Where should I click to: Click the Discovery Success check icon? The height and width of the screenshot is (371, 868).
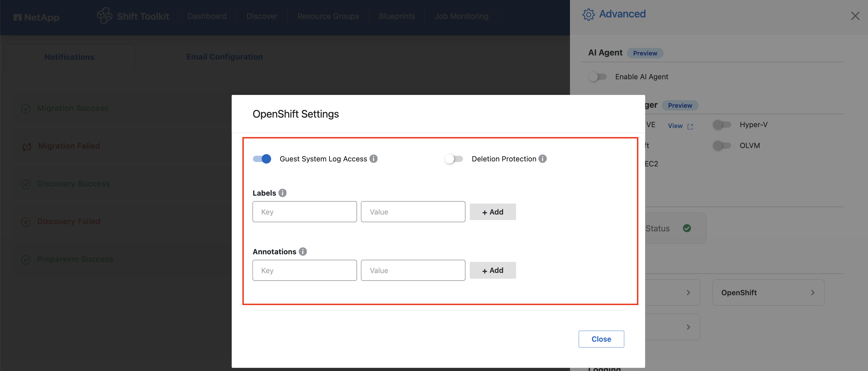tap(26, 184)
